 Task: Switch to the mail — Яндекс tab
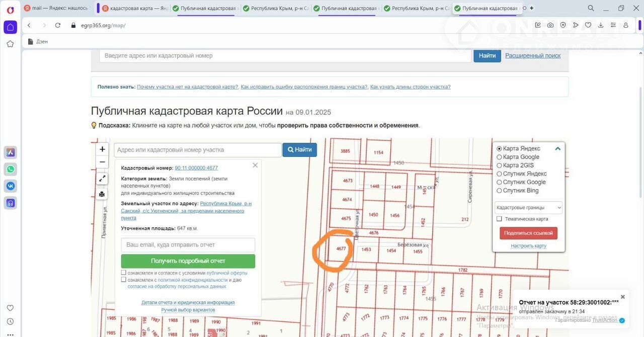(58, 8)
